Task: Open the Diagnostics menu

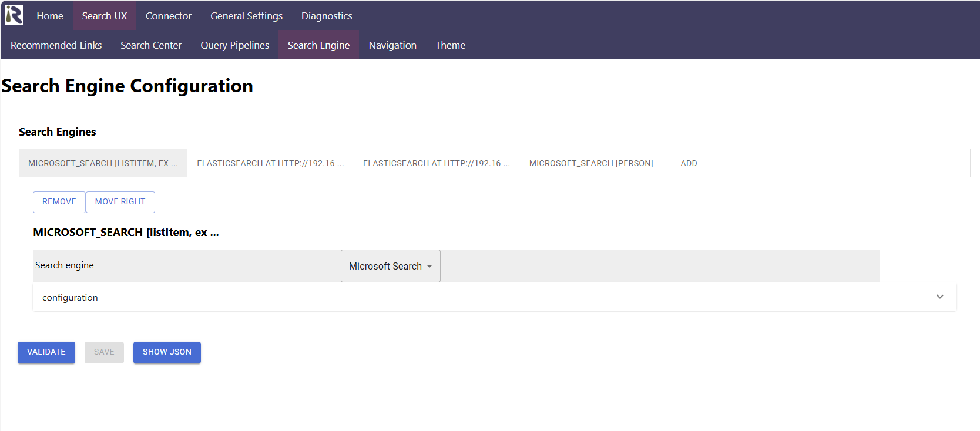Action: click(327, 16)
